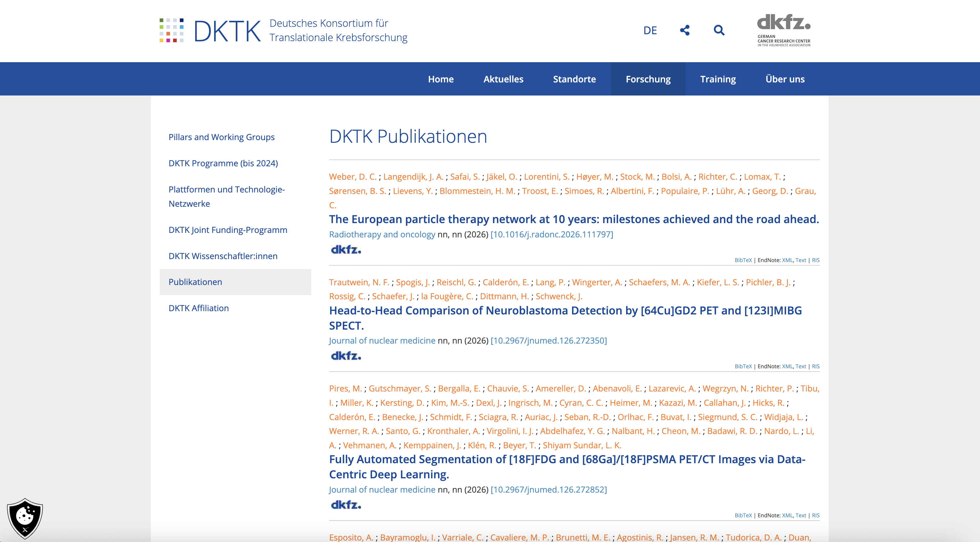Open DKTK Joint Funding-Programm link
The image size is (980, 542).
[227, 230]
